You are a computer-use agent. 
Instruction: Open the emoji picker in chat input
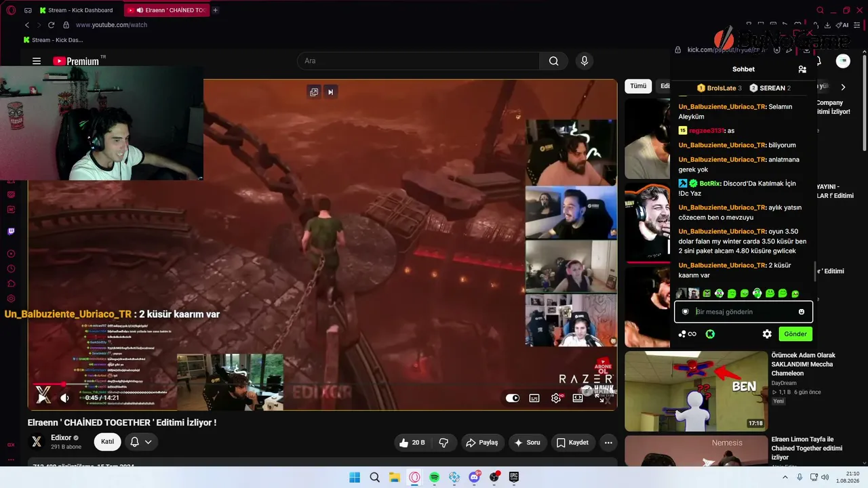pyautogui.click(x=802, y=312)
